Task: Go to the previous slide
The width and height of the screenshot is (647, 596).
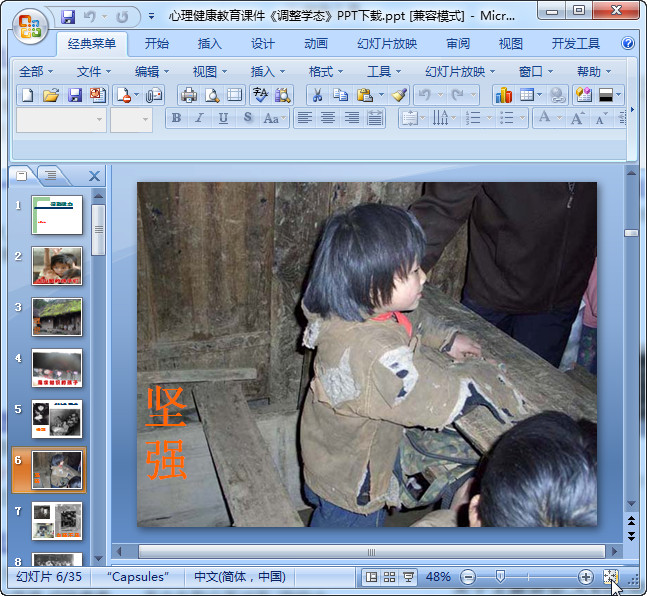Action: (x=631, y=521)
